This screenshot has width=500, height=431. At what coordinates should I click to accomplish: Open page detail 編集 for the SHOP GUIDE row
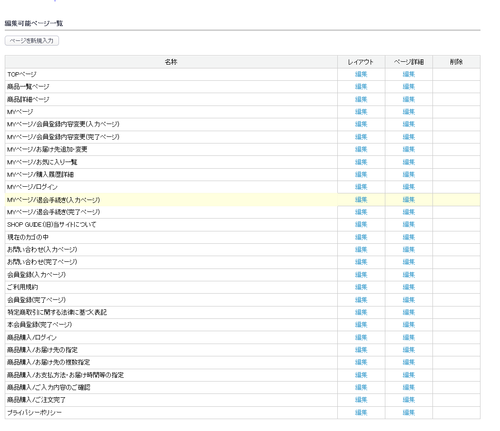[409, 225]
